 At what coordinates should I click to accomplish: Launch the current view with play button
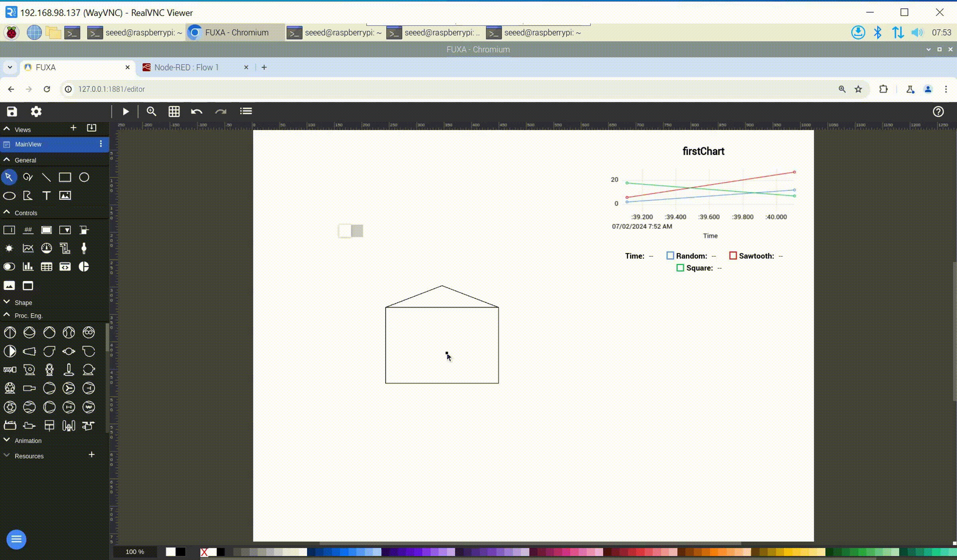pyautogui.click(x=126, y=112)
